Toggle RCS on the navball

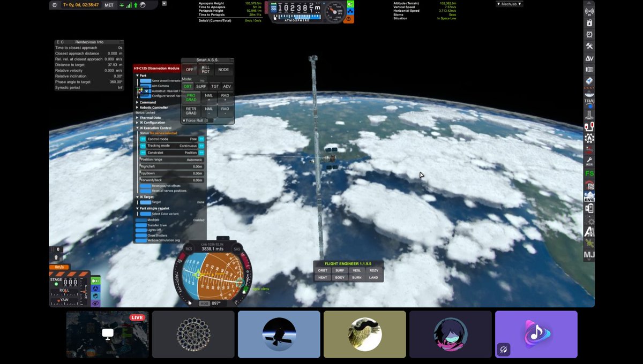coord(189,248)
